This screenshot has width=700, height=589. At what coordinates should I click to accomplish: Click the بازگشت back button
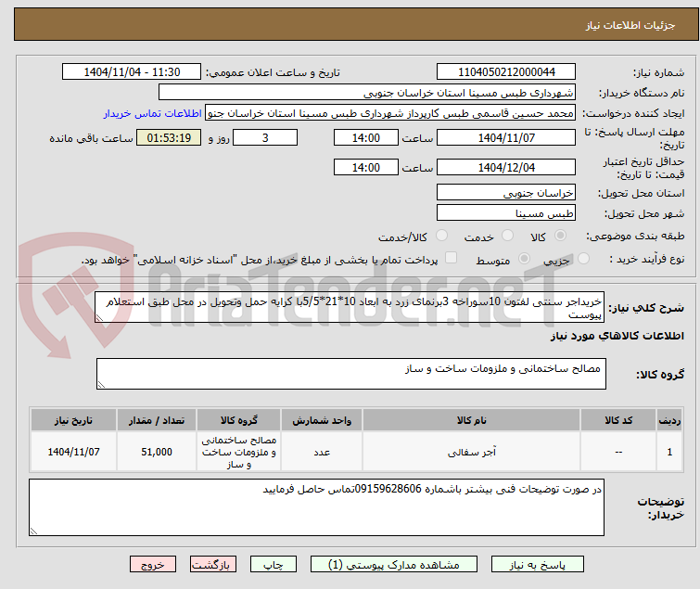click(213, 565)
